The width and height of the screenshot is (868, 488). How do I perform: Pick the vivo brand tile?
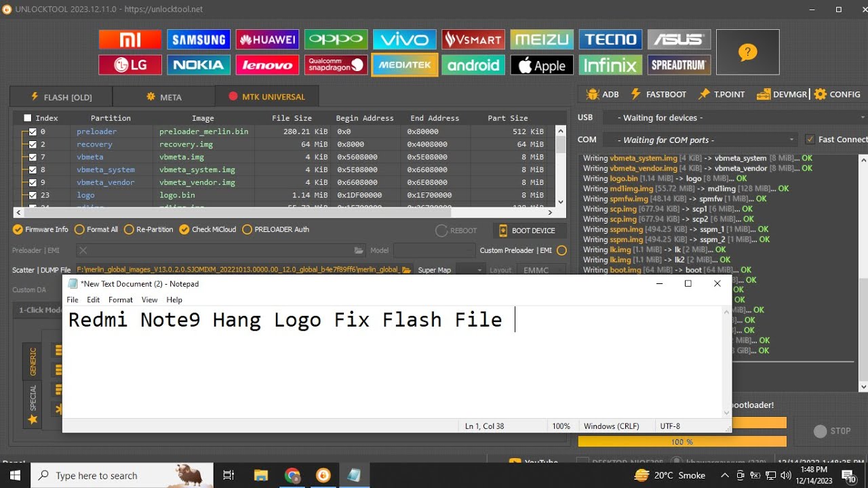(x=405, y=39)
